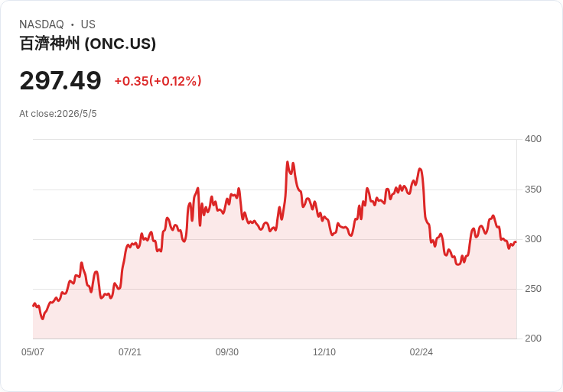Image resolution: width=563 pixels, height=392 pixels.
Task: Click the At close:2026/5/5 timestamp
Action: (58, 114)
